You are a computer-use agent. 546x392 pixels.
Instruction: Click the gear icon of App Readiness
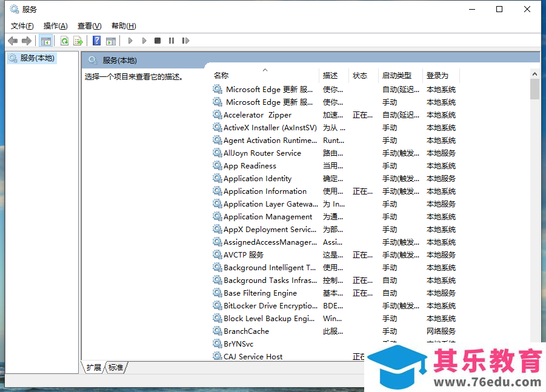pos(218,165)
